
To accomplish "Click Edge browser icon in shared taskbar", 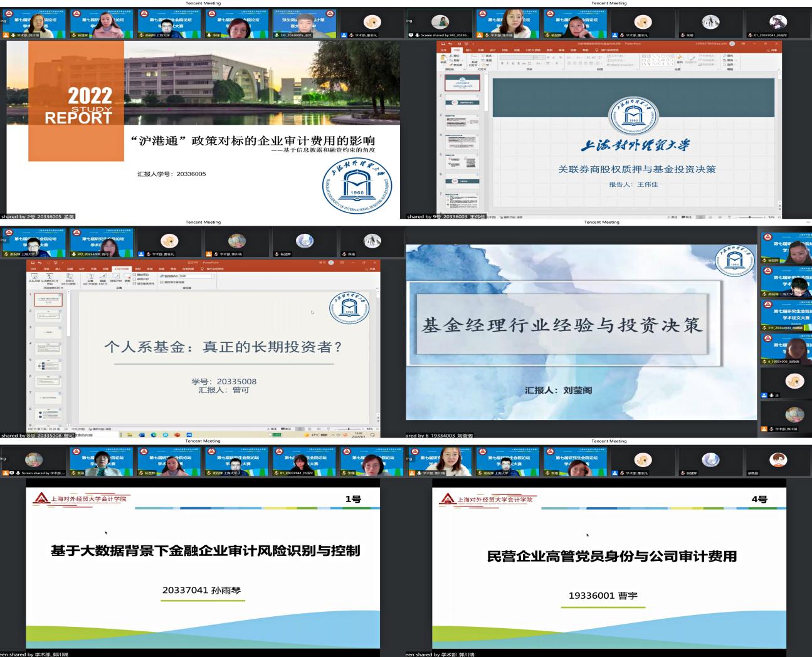I will (x=154, y=434).
